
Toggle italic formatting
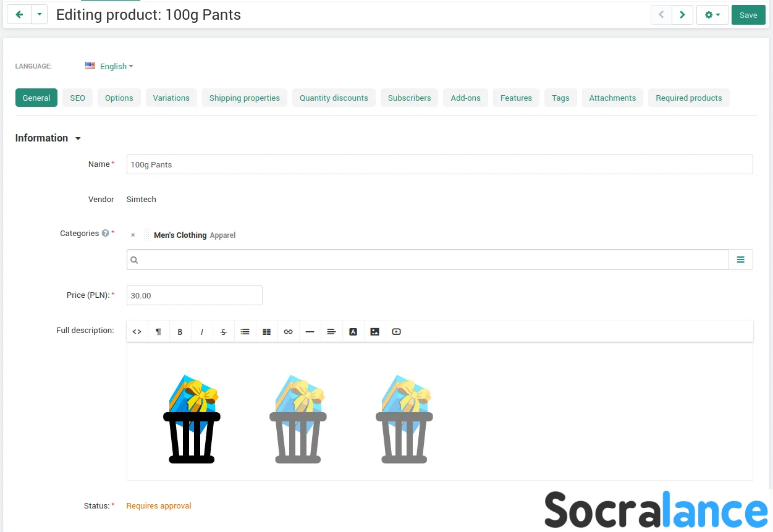[202, 332]
